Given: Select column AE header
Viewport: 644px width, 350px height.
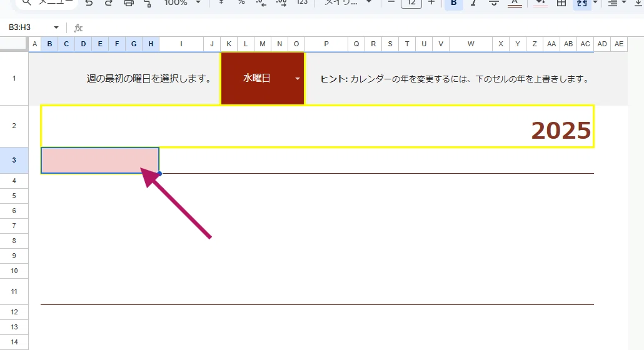Looking at the screenshot, I should tap(619, 44).
